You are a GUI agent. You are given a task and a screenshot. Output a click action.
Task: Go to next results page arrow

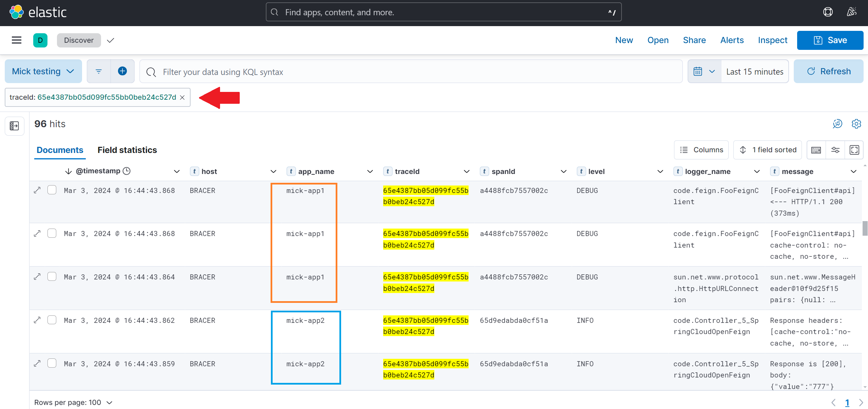coord(861,403)
